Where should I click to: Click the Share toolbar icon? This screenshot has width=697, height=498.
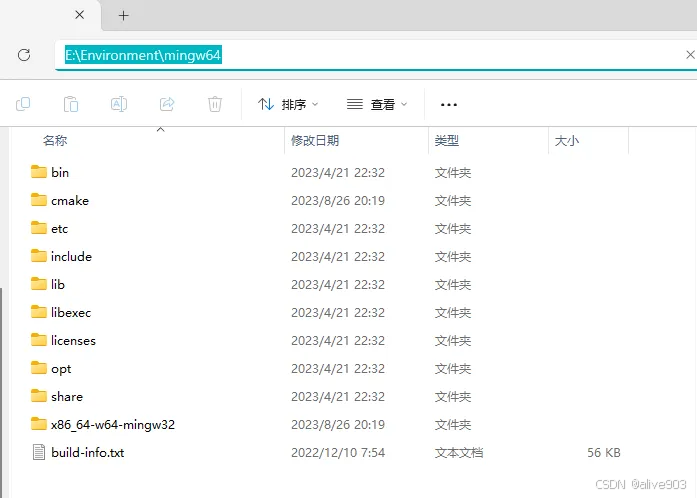(167, 104)
